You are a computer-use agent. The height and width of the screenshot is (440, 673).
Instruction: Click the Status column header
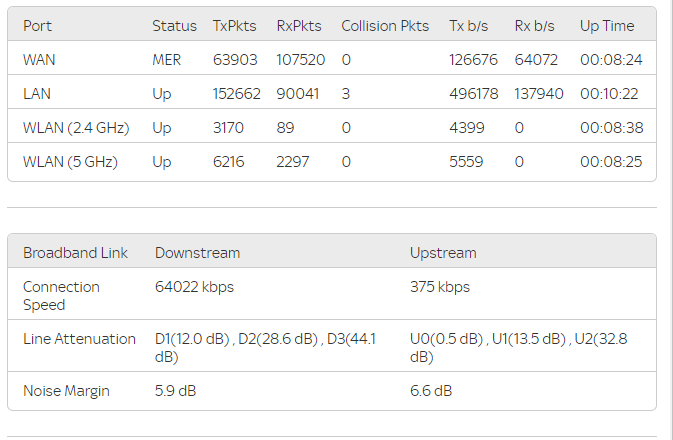click(x=174, y=26)
